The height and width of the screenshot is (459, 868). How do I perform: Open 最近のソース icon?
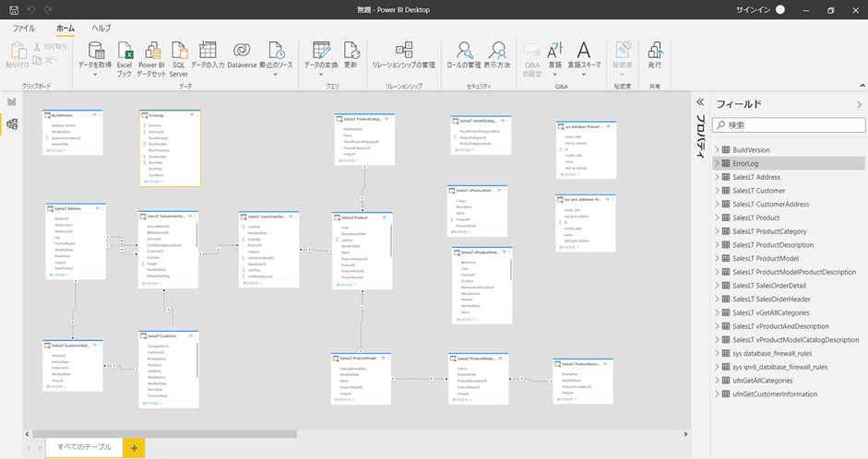point(276,51)
